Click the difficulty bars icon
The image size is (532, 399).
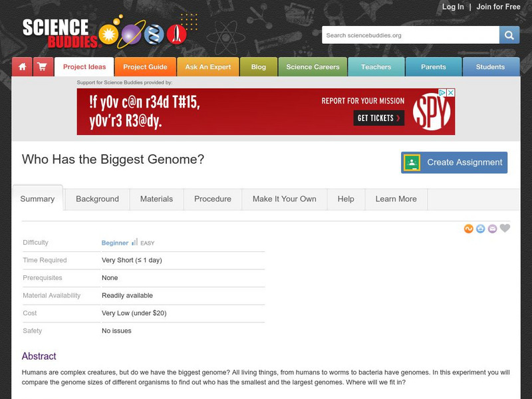point(135,242)
